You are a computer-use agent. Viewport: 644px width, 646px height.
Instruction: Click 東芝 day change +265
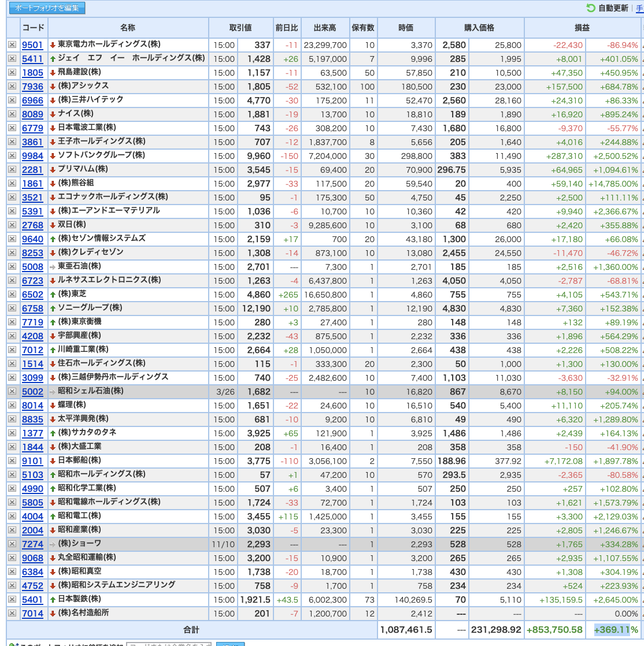288,295
